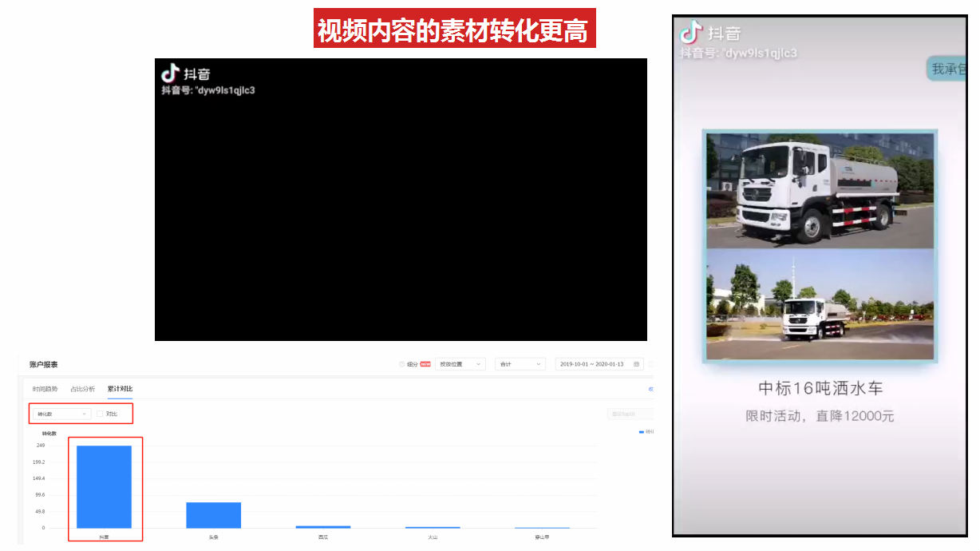Click the 我承包 chat bubble in phone
980x551 pixels.
point(946,69)
